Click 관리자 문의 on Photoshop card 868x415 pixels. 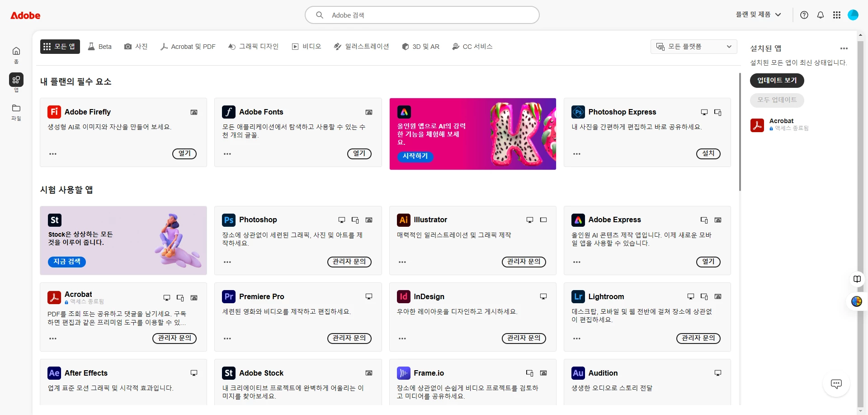(x=349, y=262)
